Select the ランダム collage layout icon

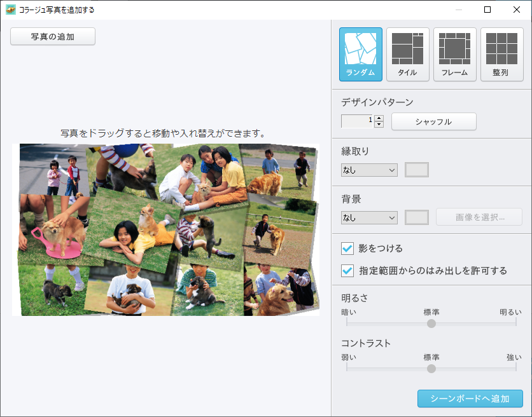[360, 54]
